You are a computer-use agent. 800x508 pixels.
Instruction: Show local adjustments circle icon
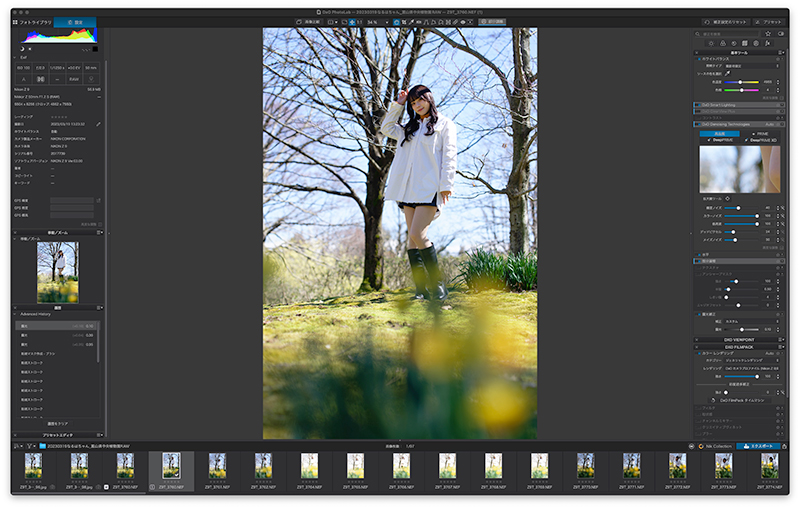756,43
